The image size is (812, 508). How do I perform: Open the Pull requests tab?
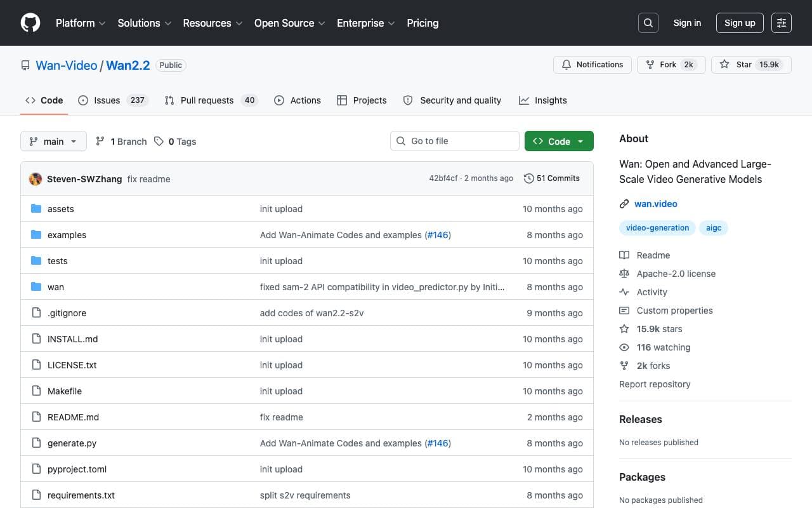(211, 100)
